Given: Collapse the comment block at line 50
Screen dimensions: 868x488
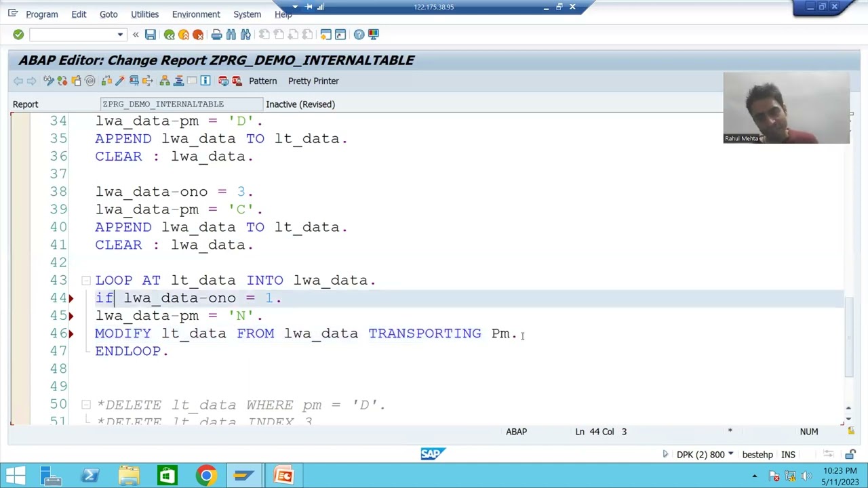Looking at the screenshot, I should 86,405.
